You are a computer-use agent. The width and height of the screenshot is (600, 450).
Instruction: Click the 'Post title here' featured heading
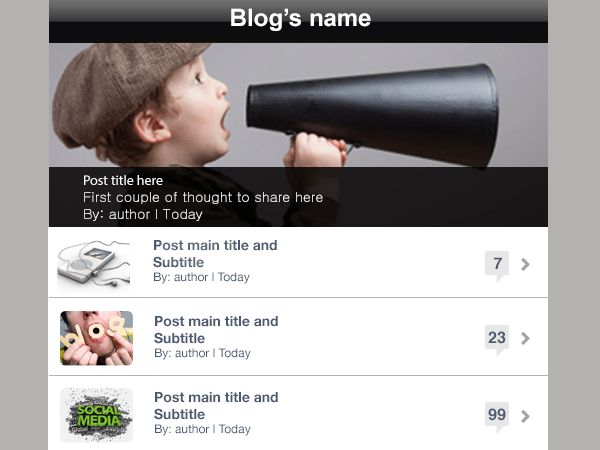pos(123,180)
